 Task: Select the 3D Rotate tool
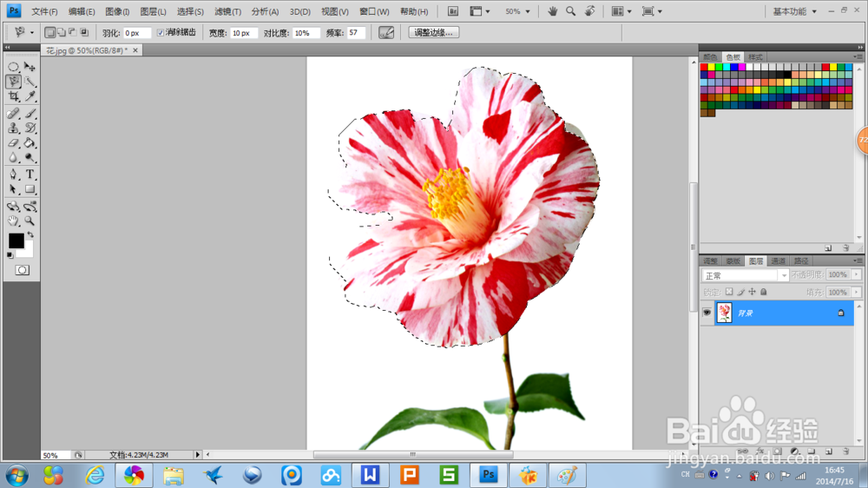pyautogui.click(x=13, y=207)
